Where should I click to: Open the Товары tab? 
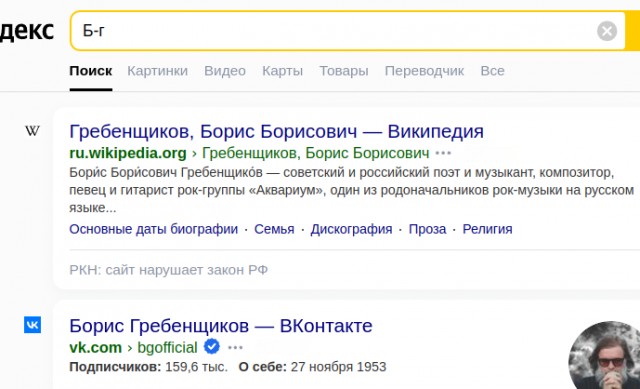tap(344, 71)
